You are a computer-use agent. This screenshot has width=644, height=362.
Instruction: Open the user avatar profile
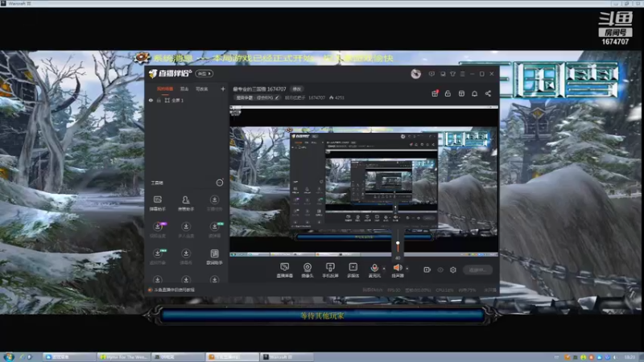[x=415, y=74]
